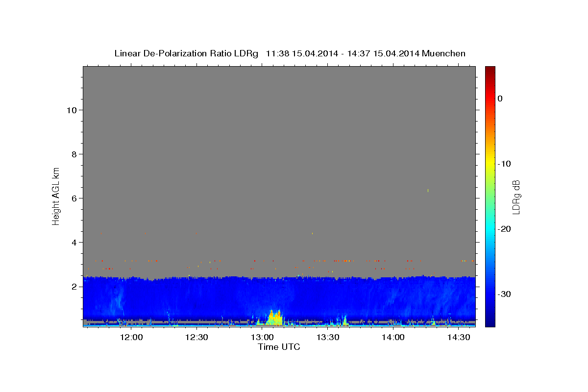This screenshot has width=588, height=392.
Task: Click the 4 km height tick label
Action: 73,242
